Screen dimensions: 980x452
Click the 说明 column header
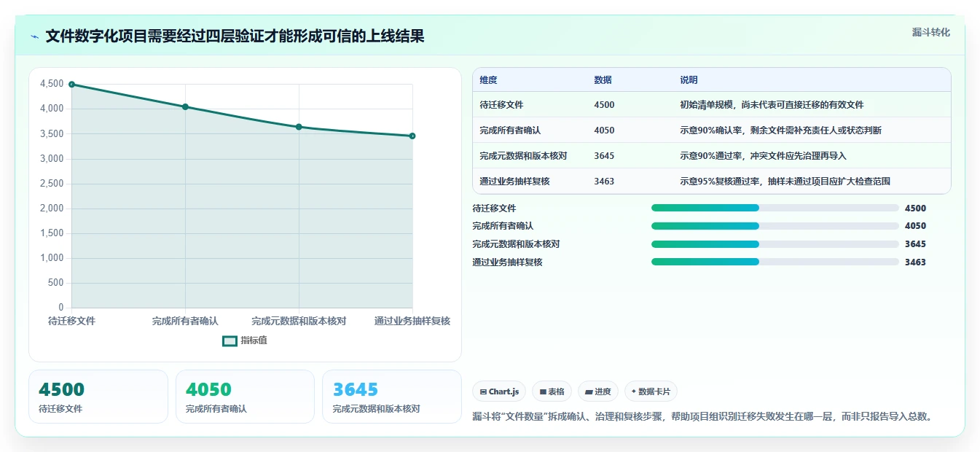click(x=689, y=80)
